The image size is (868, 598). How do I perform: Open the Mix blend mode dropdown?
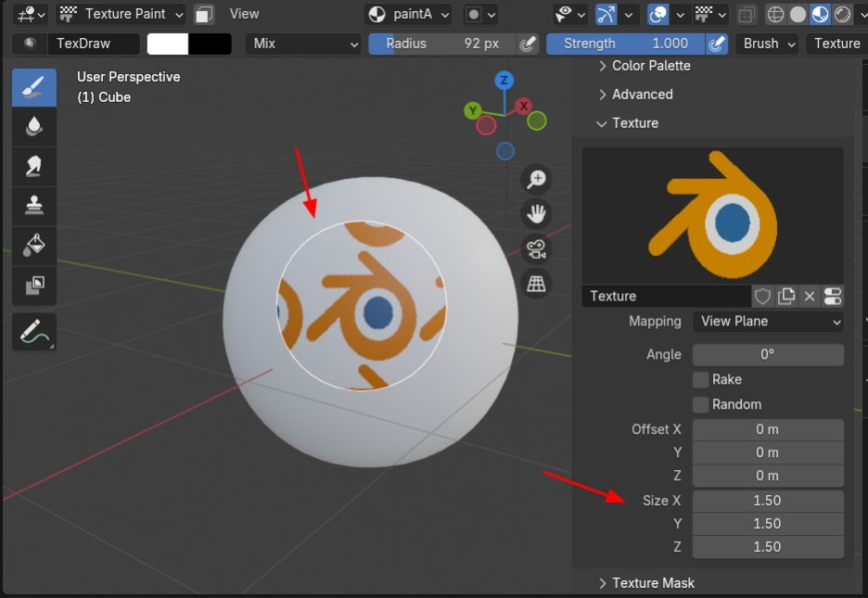click(303, 44)
